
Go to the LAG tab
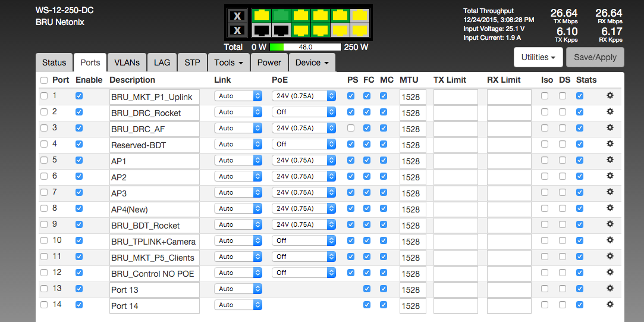coord(162,62)
